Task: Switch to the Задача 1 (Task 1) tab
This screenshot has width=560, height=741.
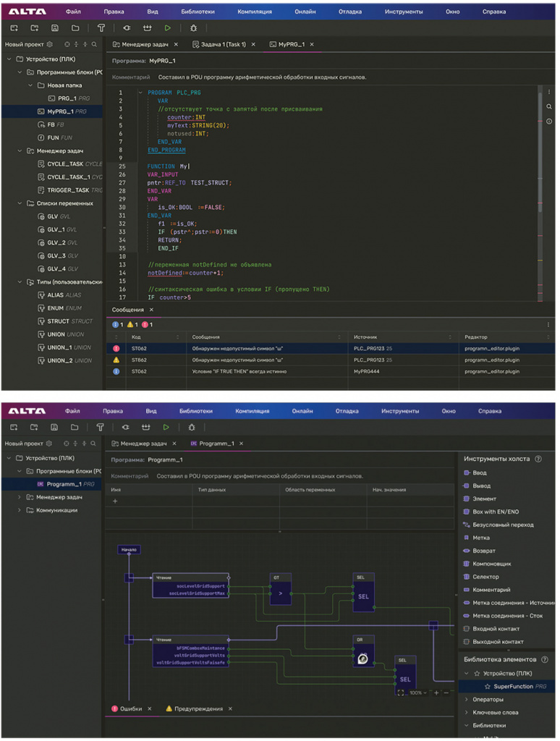Action: (223, 44)
